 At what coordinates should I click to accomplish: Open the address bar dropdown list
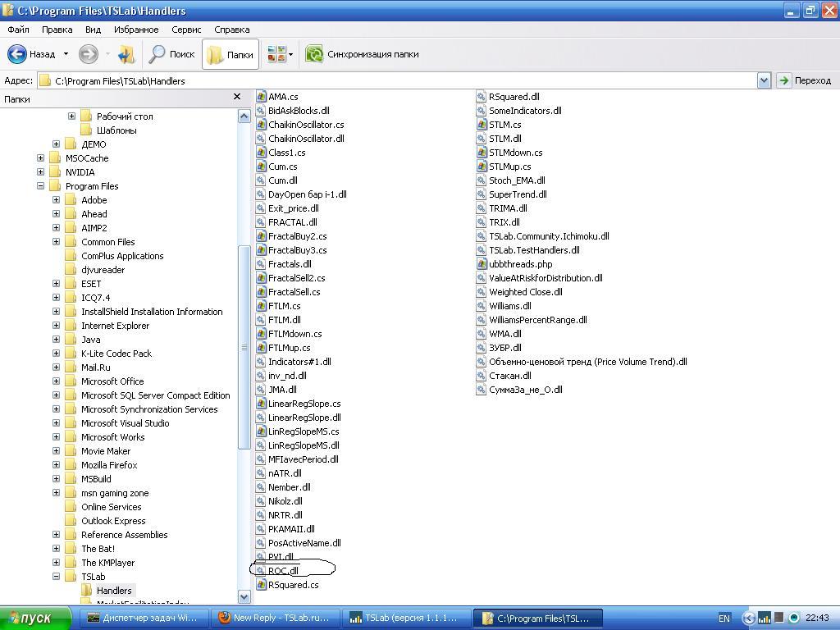[764, 80]
